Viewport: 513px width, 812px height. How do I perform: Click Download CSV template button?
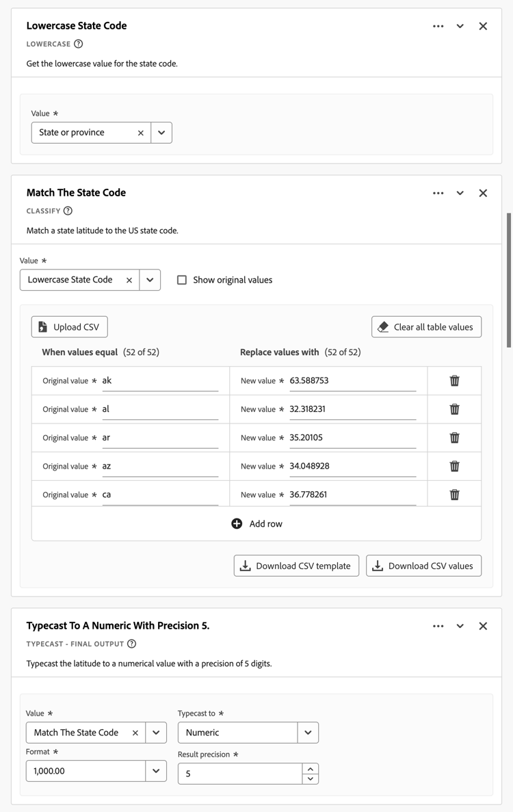point(296,566)
